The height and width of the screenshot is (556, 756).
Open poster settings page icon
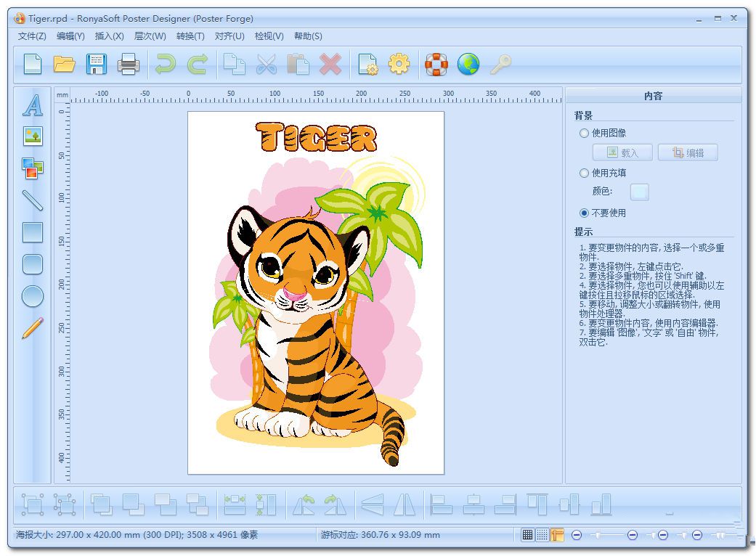[368, 64]
